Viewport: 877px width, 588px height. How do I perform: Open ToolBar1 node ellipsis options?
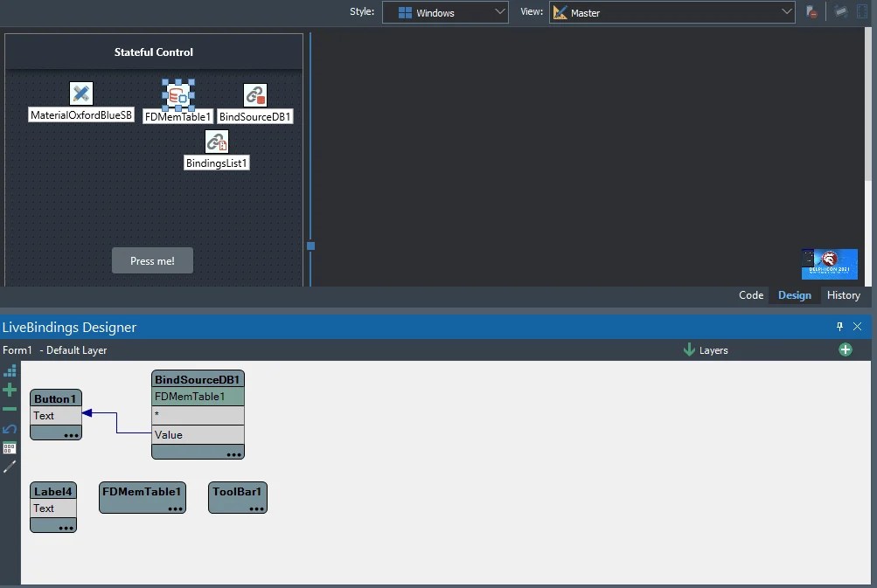point(257,508)
